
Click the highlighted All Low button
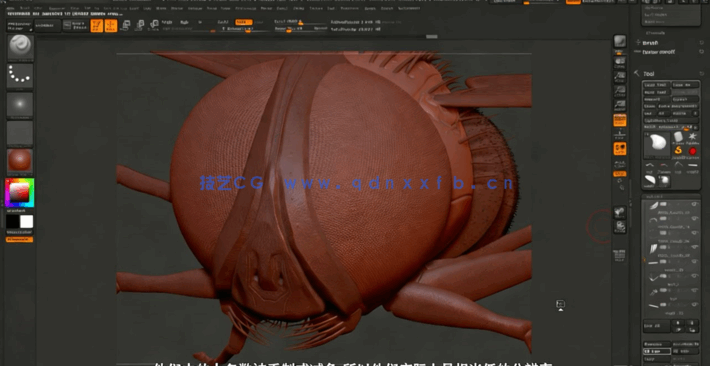point(656,351)
